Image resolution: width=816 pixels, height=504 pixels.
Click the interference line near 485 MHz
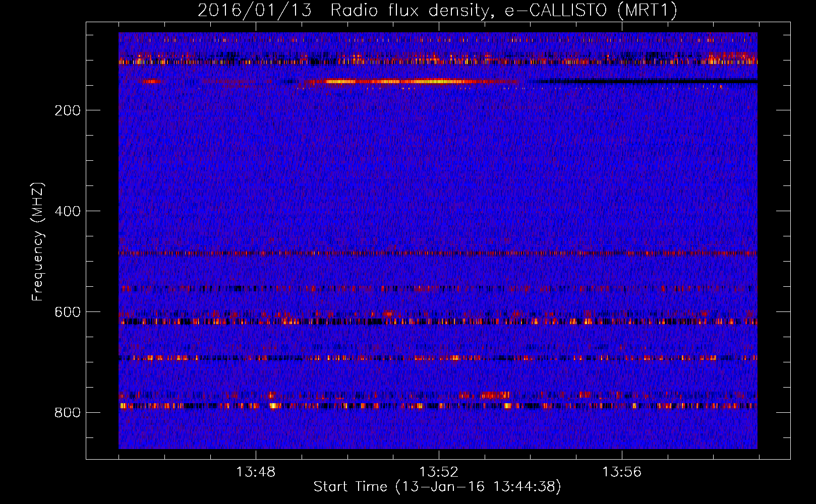[x=438, y=254]
